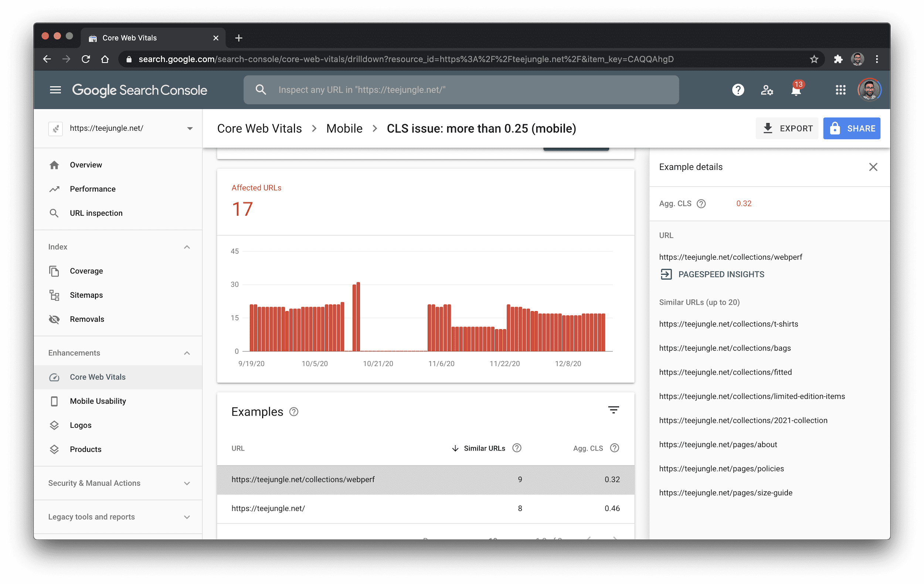Click the close button on Example details panel
This screenshot has width=924, height=584.
pos(873,168)
